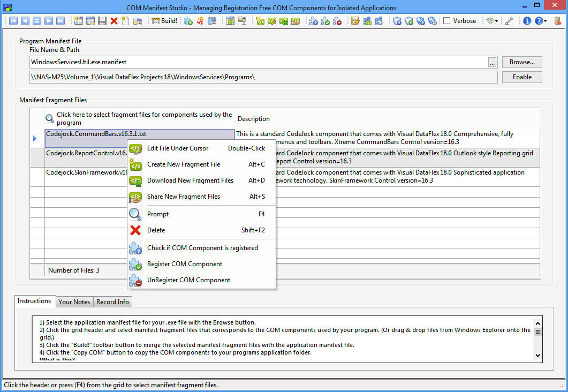Image resolution: width=568 pixels, height=392 pixels.
Task: Open the color palette dropdown arrow
Action: [497, 21]
